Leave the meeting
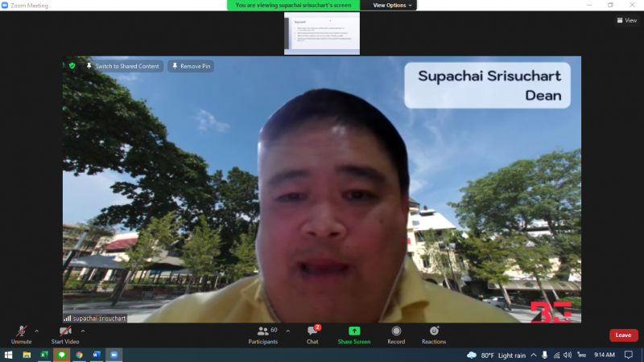 point(623,335)
